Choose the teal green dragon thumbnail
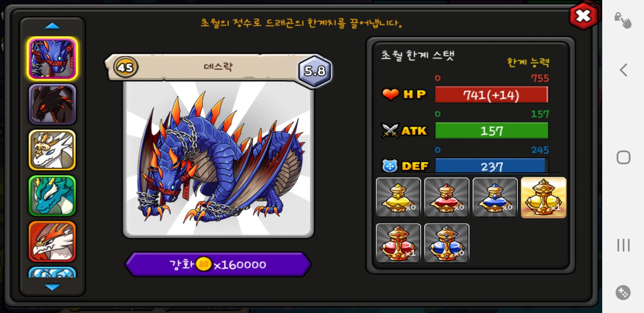Viewport: 644px width, 313px height. point(52,196)
